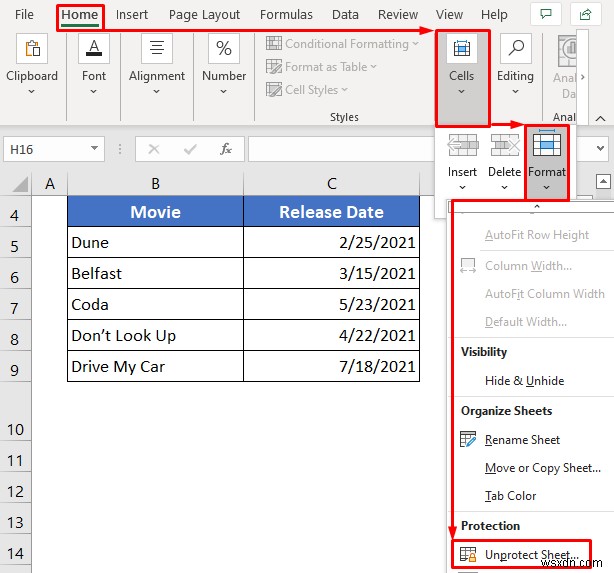Image resolution: width=614 pixels, height=573 pixels.
Task: Expand the Name Box dropdown arrow
Action: coord(94,148)
